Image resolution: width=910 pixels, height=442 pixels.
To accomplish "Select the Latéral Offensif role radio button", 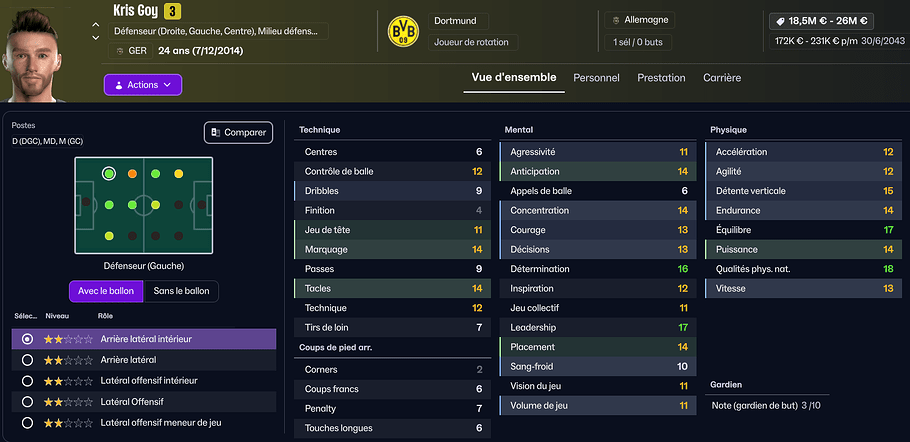I will click(x=27, y=402).
